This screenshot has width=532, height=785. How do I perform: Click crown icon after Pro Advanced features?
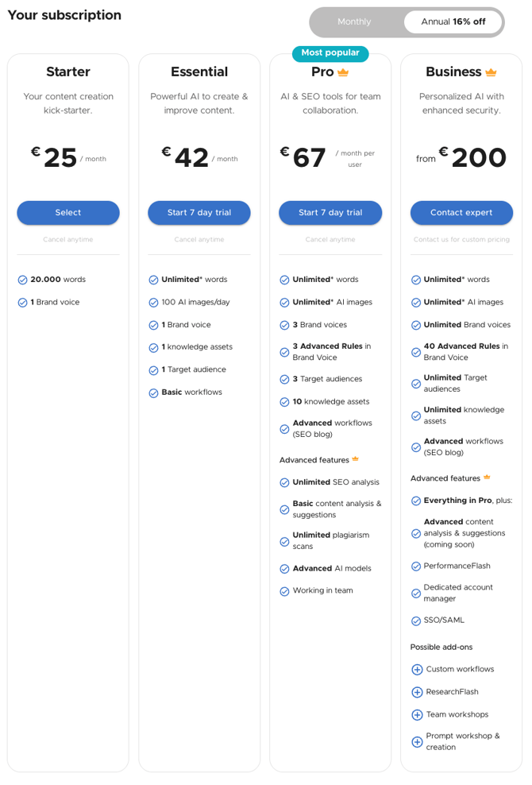coord(356,459)
